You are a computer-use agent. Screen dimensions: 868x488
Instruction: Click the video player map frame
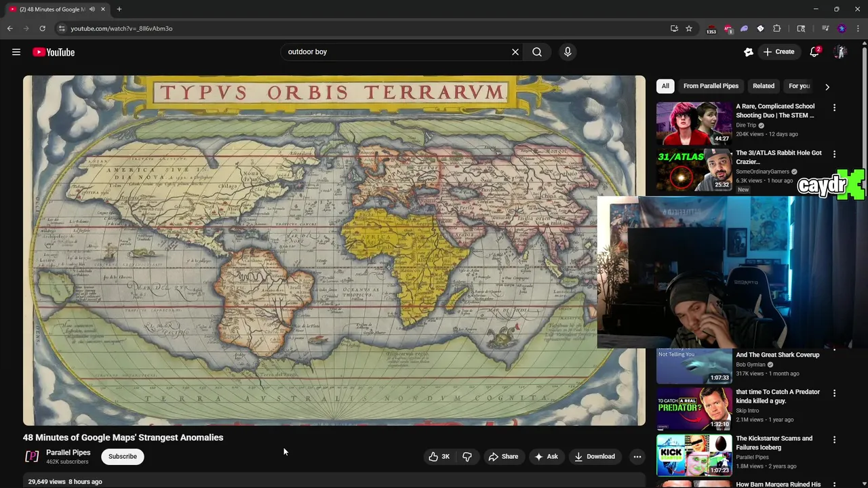pyautogui.click(x=334, y=250)
